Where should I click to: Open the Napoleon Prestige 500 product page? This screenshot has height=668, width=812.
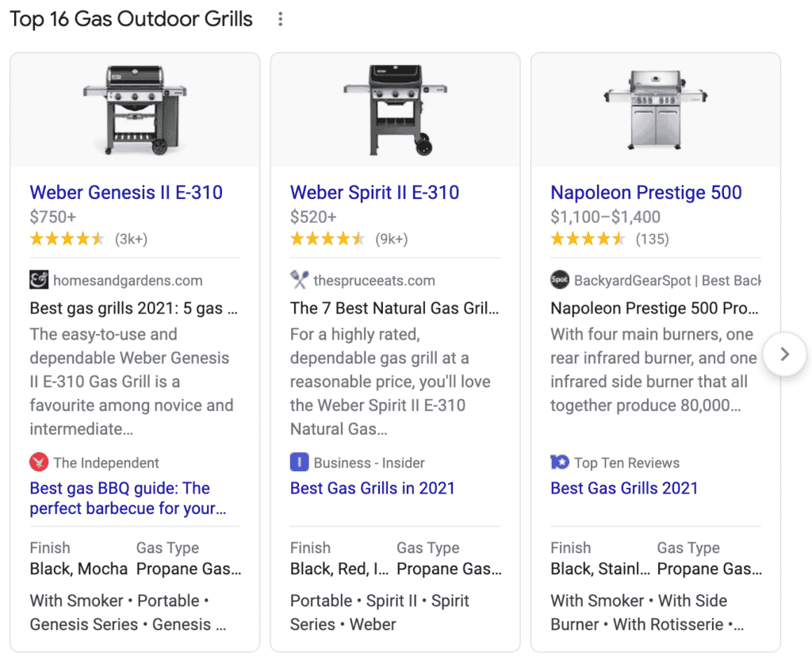tap(645, 193)
